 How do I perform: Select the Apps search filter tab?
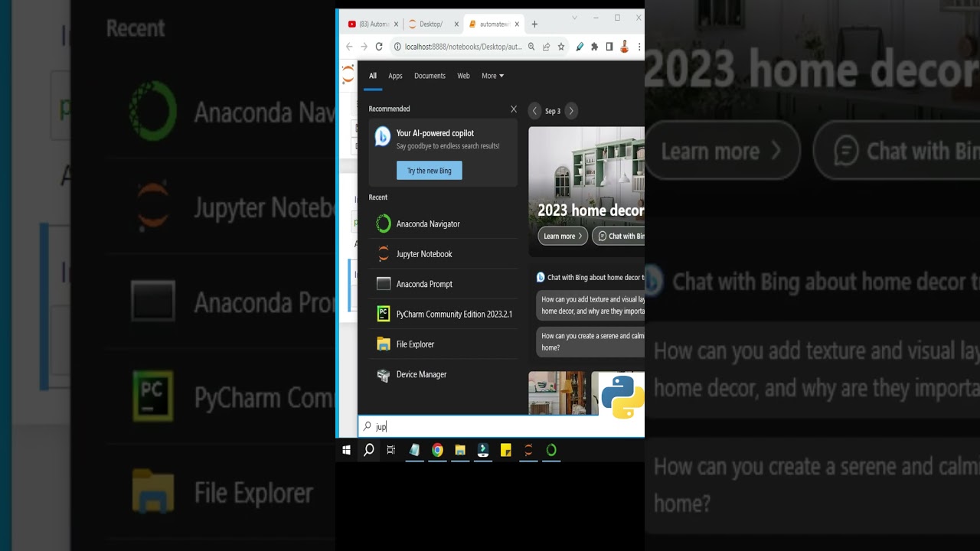[395, 76]
